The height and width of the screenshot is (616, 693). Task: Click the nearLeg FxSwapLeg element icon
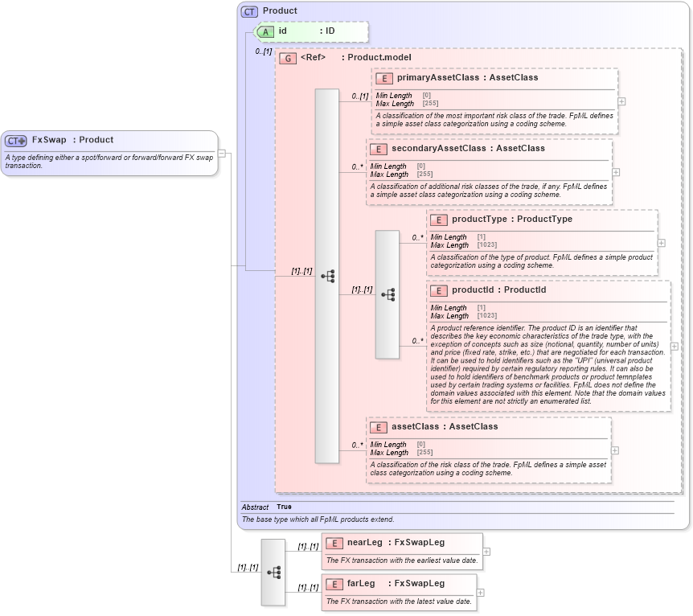click(x=335, y=543)
